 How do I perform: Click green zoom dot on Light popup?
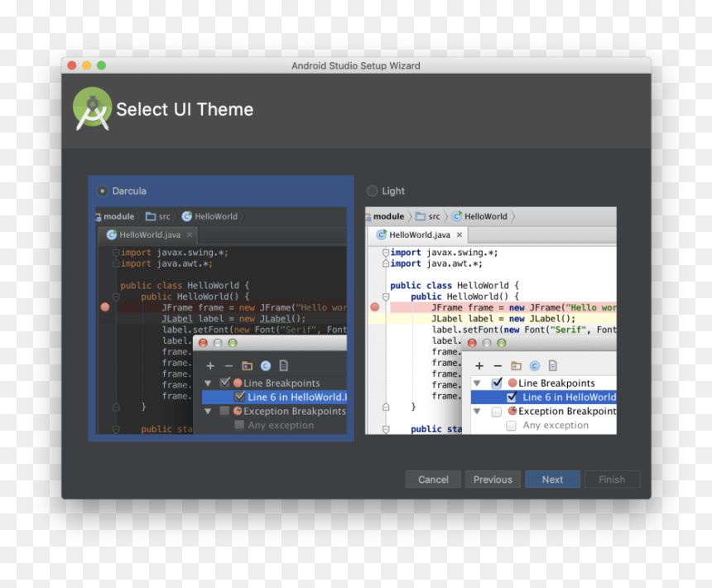[502, 343]
